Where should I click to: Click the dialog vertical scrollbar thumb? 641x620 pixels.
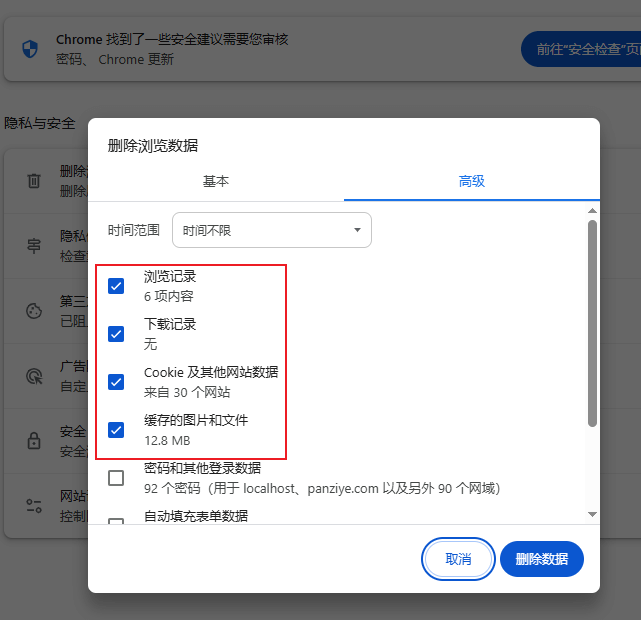click(592, 323)
